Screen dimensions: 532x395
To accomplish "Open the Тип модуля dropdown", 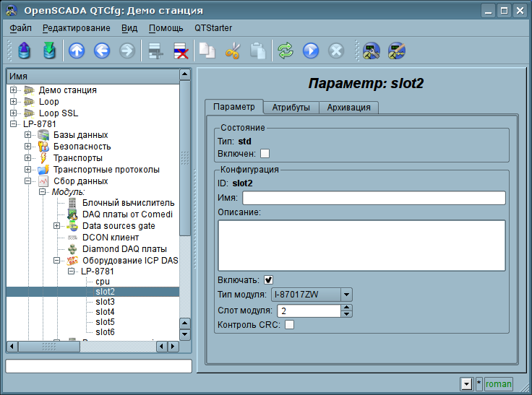I will [346, 295].
